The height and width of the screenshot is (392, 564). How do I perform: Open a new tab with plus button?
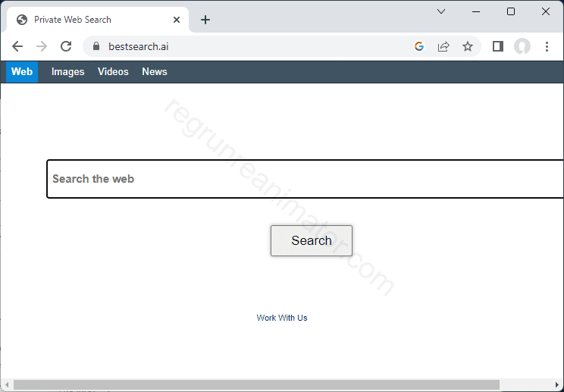click(205, 20)
